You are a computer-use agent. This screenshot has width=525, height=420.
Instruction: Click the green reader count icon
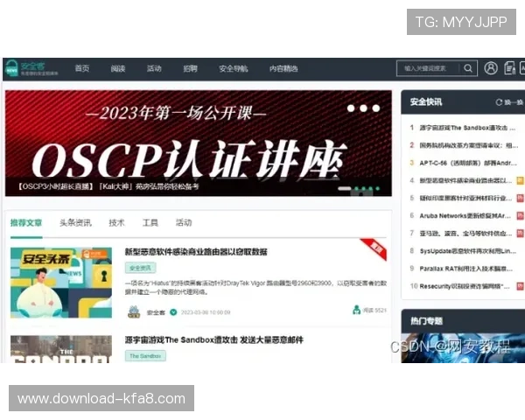click(356, 310)
